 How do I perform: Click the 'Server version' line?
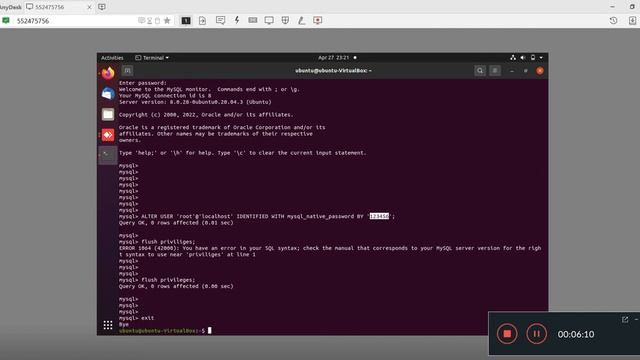click(x=195, y=102)
